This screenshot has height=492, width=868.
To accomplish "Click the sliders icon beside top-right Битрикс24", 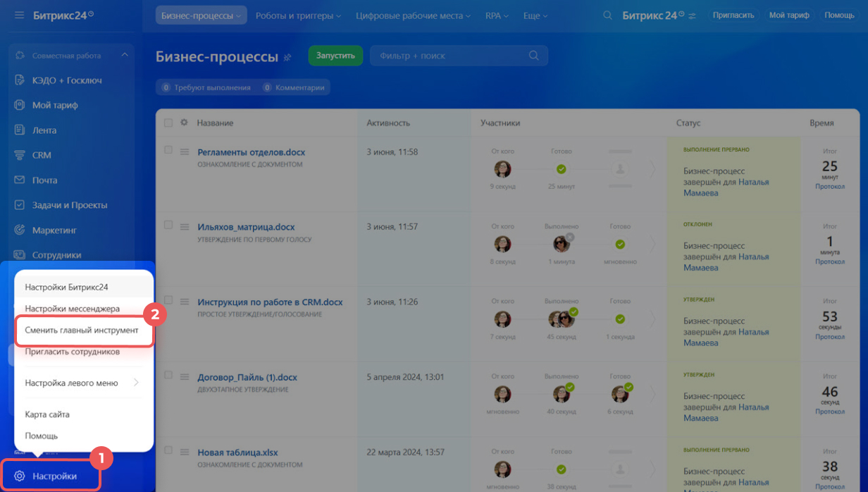I will (x=692, y=16).
